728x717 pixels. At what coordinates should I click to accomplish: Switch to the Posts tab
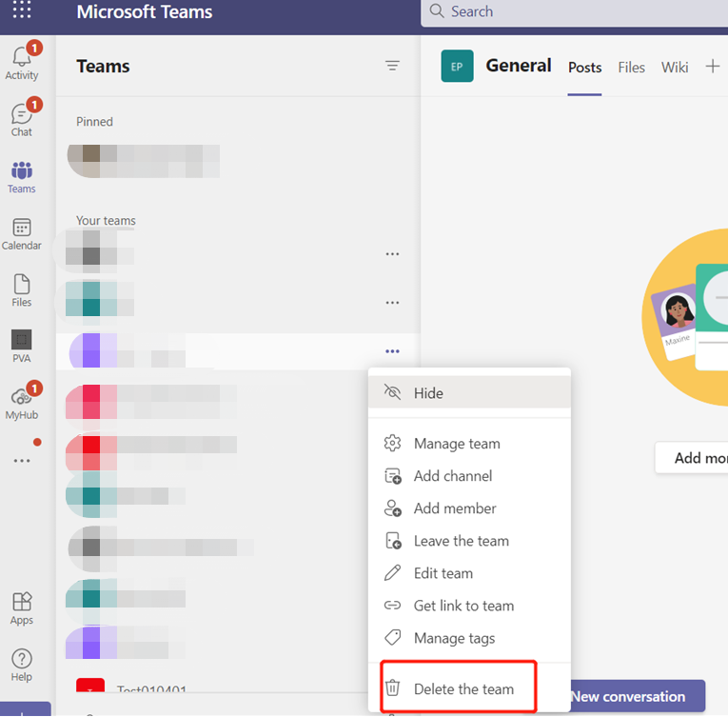584,68
